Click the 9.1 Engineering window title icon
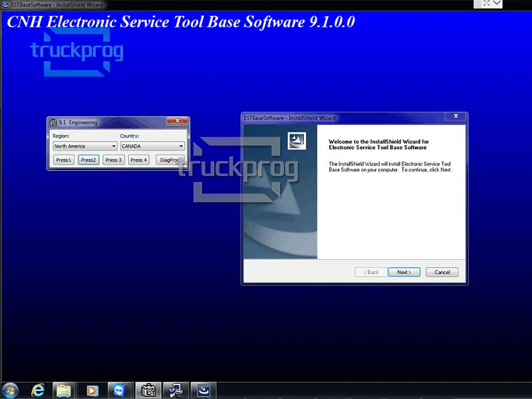The image size is (532, 399). 53,122
